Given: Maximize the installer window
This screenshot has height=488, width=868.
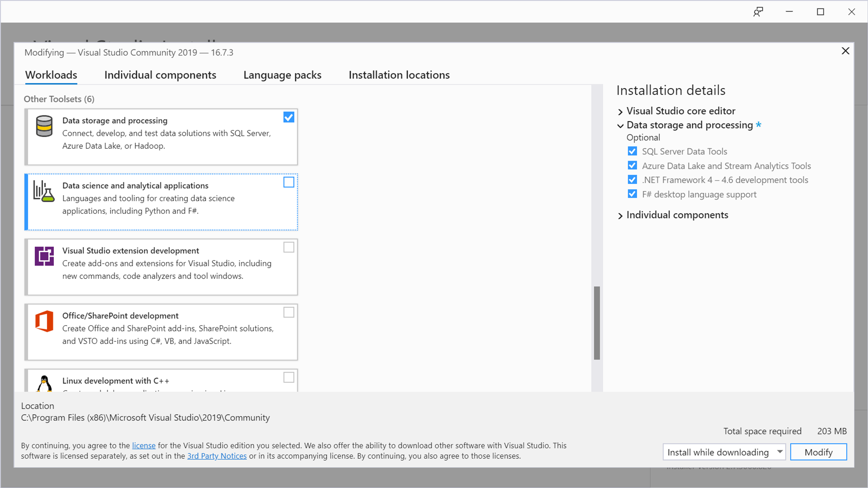Looking at the screenshot, I should 820,12.
